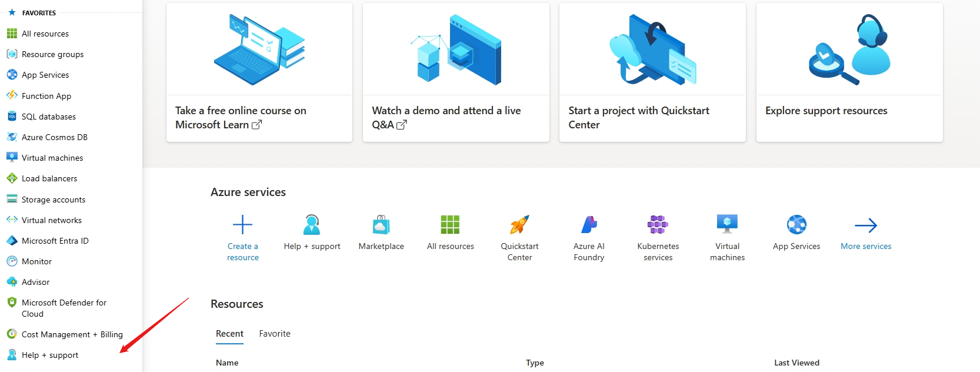Click the SQL databases icon in sidebar

(x=12, y=117)
